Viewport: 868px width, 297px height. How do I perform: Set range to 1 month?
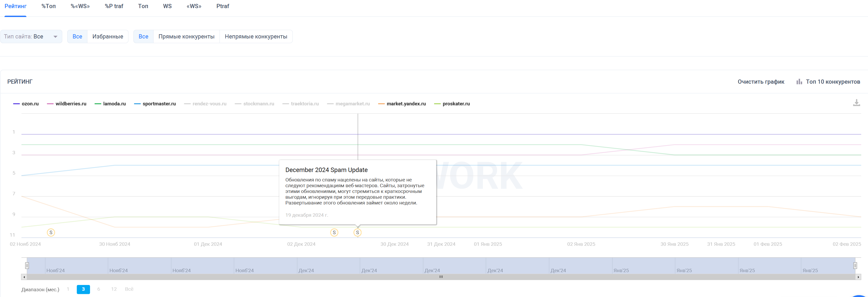click(68, 289)
